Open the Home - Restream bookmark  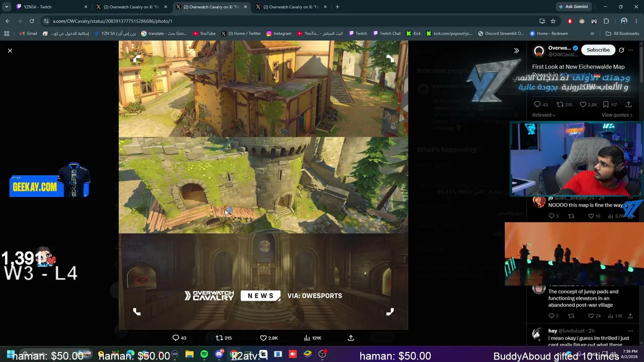[x=548, y=34]
